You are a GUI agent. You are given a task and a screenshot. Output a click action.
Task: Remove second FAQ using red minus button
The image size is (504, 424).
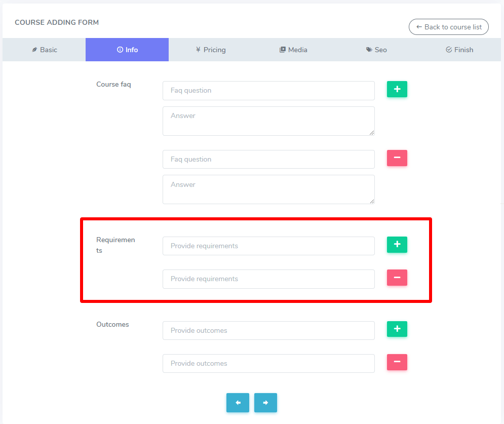point(397,158)
